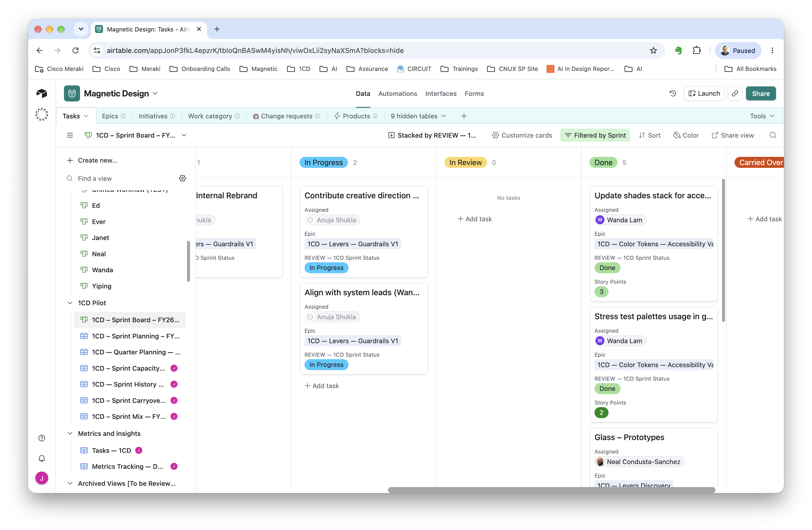Click info icon next to Initiatives
Screen dimensions: 812x530
pyautogui.click(x=173, y=116)
